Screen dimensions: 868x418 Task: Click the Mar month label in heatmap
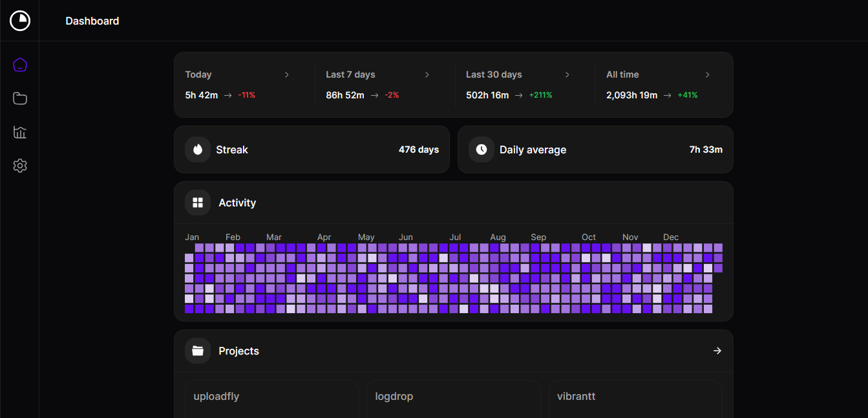tap(274, 237)
